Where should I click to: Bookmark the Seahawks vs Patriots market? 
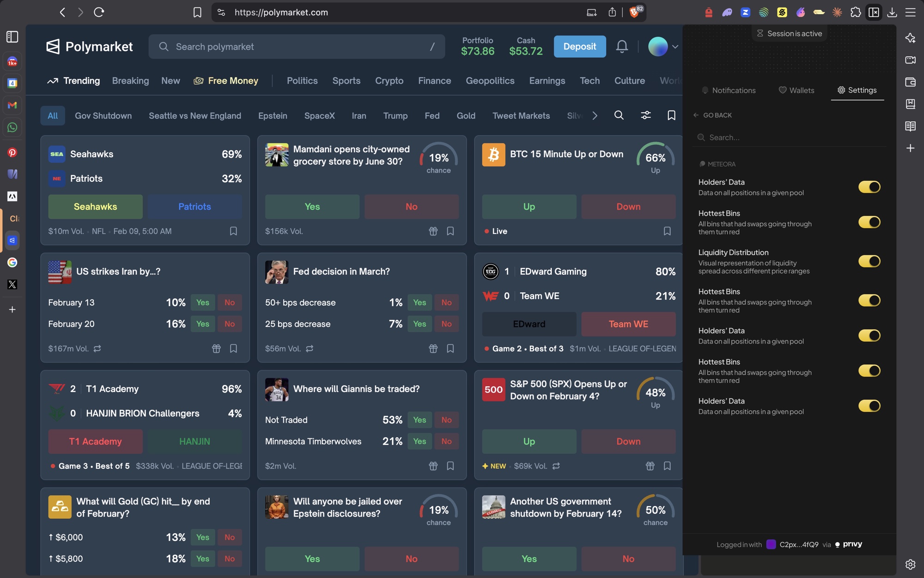point(233,231)
